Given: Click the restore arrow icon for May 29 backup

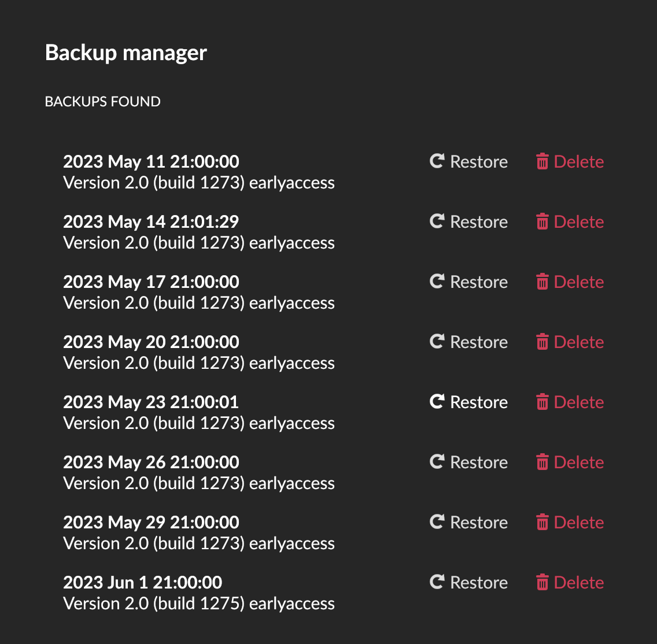Looking at the screenshot, I should 437,522.
